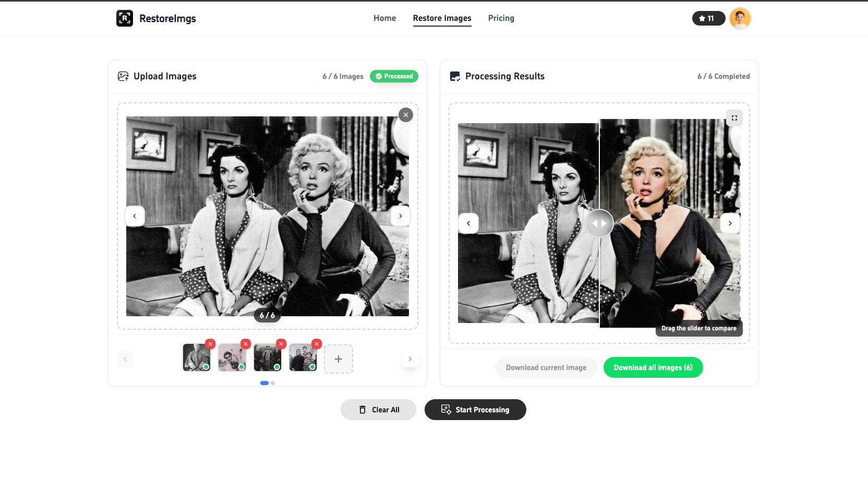Select the blue first thumbnail page indicator
This screenshot has height=478, width=868.
coord(264,383)
